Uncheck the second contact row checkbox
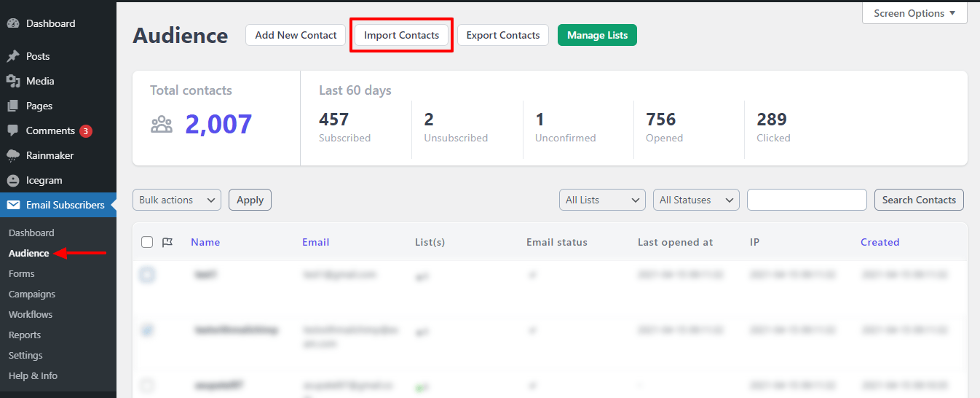 point(147,330)
